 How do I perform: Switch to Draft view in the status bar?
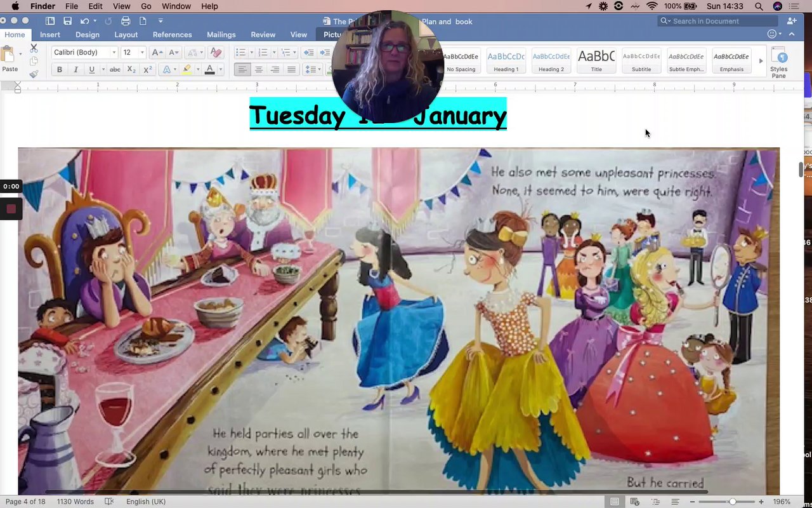pos(676,502)
